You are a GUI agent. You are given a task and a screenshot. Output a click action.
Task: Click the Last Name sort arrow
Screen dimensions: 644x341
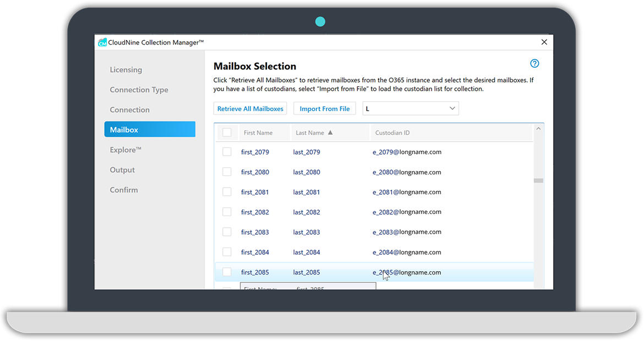coord(330,133)
